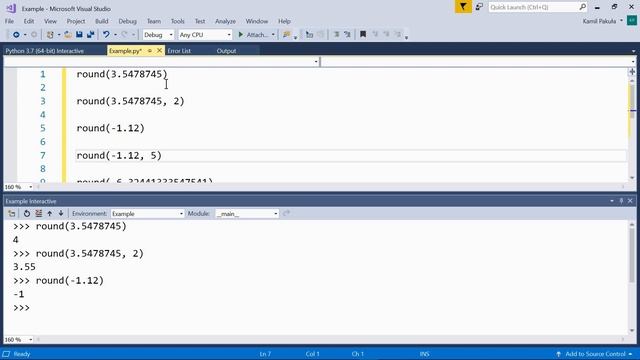The image size is (640, 360).
Task: Click the Comment Out Selected Lines icon
Action: (x=336, y=35)
